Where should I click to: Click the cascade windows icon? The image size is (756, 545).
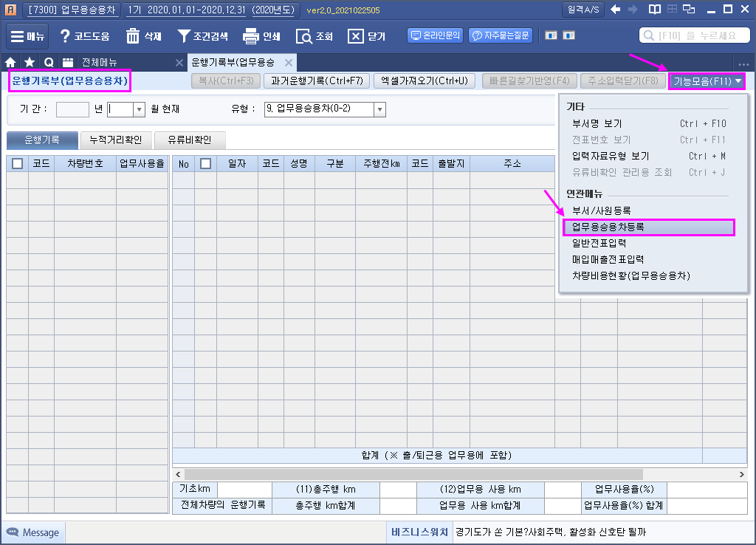pyautogui.click(x=690, y=9)
